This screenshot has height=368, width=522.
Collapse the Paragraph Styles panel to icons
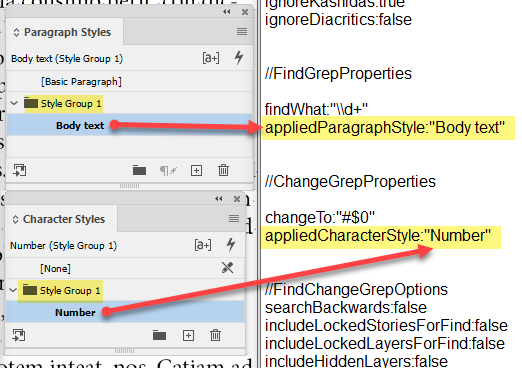(x=227, y=12)
